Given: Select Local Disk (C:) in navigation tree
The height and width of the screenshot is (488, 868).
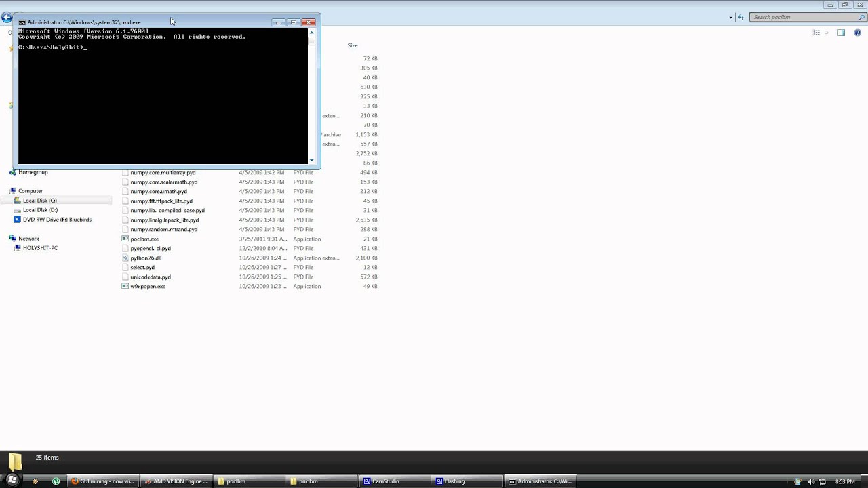Looking at the screenshot, I should pos(40,201).
